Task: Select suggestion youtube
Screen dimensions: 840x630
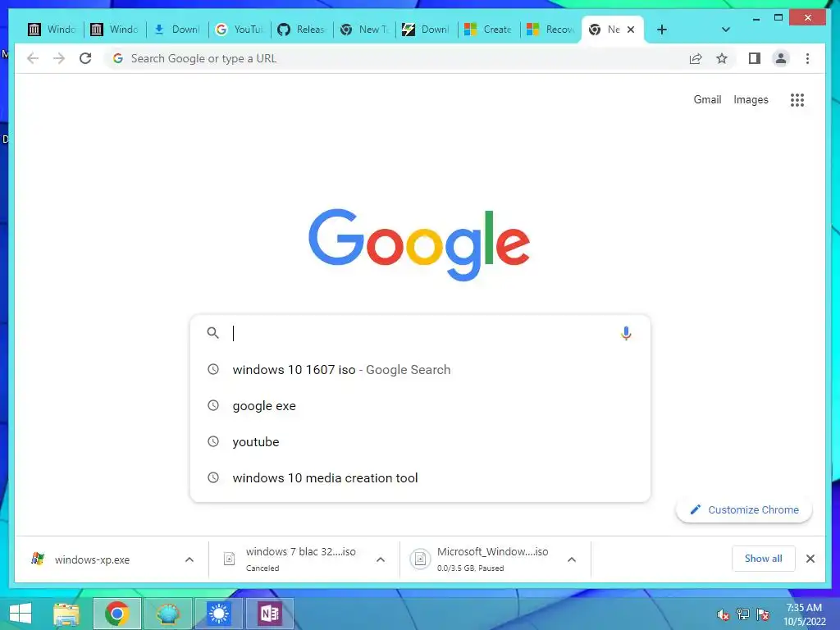Action: pyautogui.click(x=420, y=441)
